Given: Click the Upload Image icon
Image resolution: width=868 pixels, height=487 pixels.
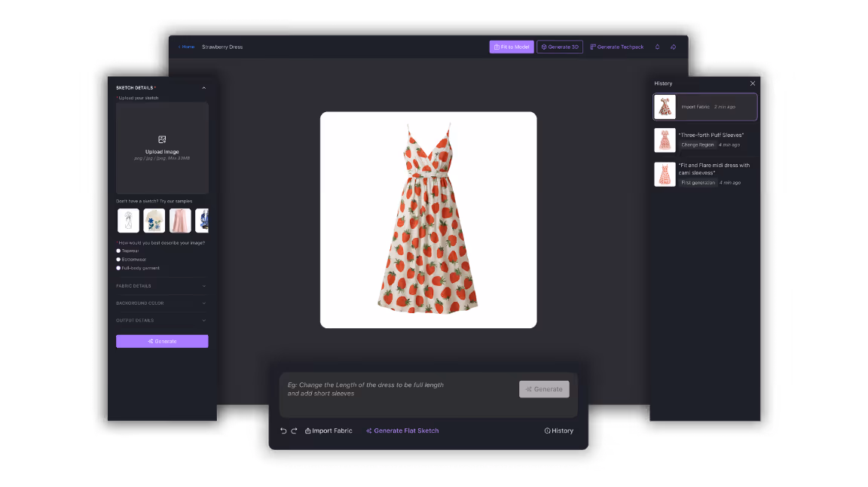Looking at the screenshot, I should (x=162, y=138).
